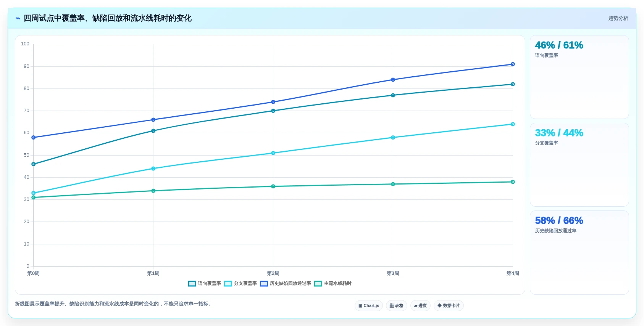
Task: Select the 表格 tag chip
Action: 396,306
